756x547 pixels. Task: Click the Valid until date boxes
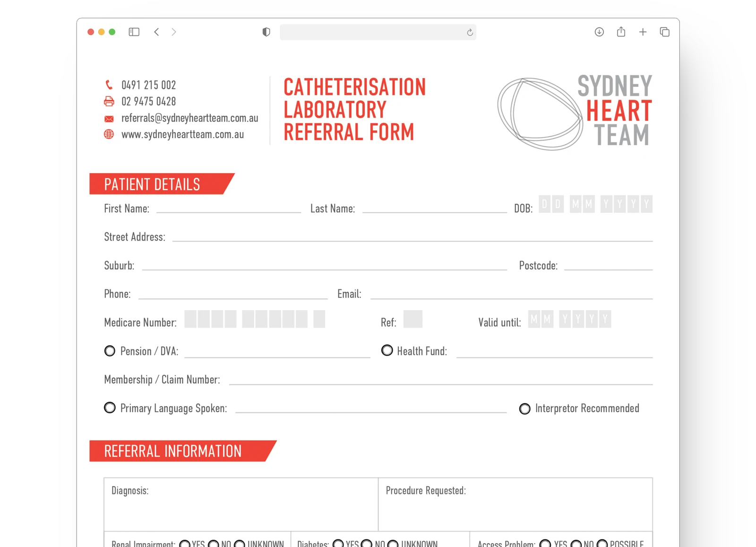pyautogui.click(x=569, y=319)
